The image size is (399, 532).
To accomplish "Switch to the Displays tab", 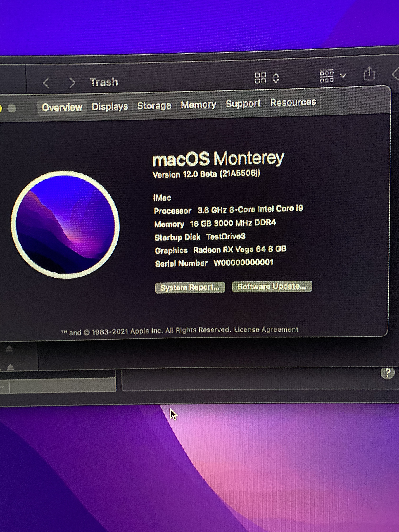I will pyautogui.click(x=110, y=106).
